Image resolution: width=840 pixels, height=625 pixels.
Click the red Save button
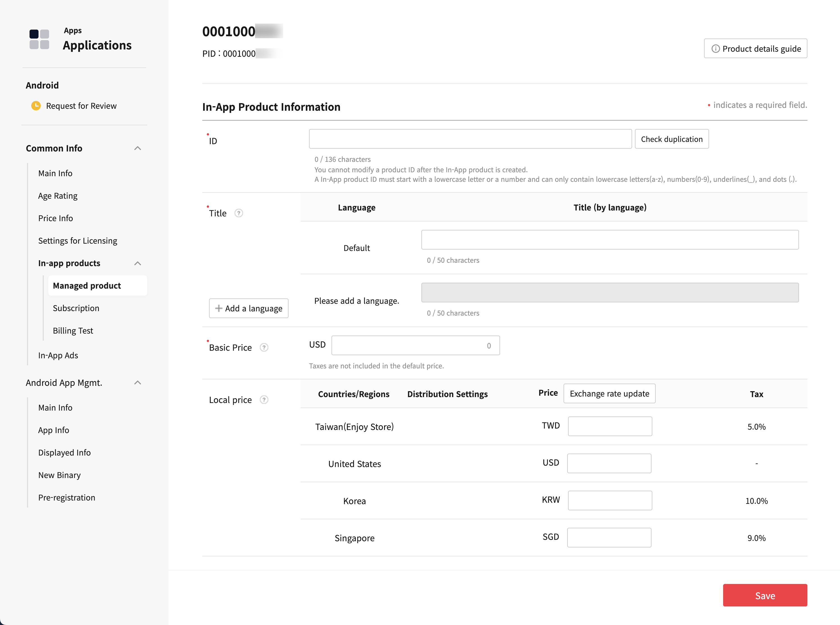pyautogui.click(x=765, y=595)
